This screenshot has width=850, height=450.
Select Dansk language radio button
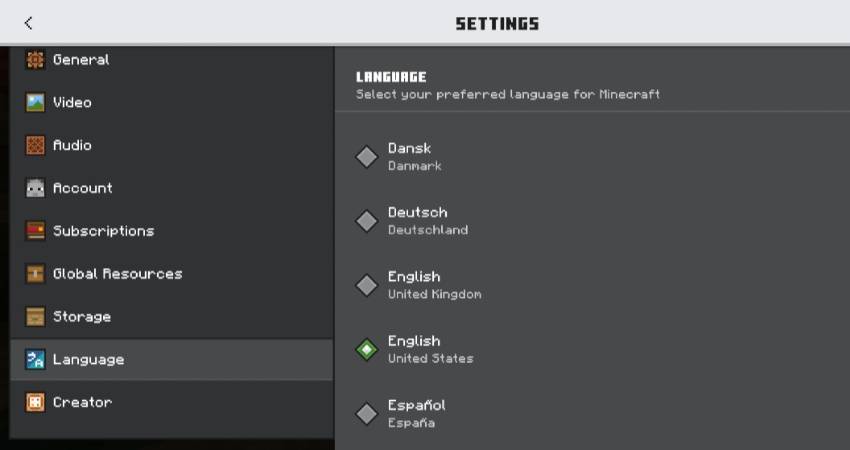coord(366,157)
